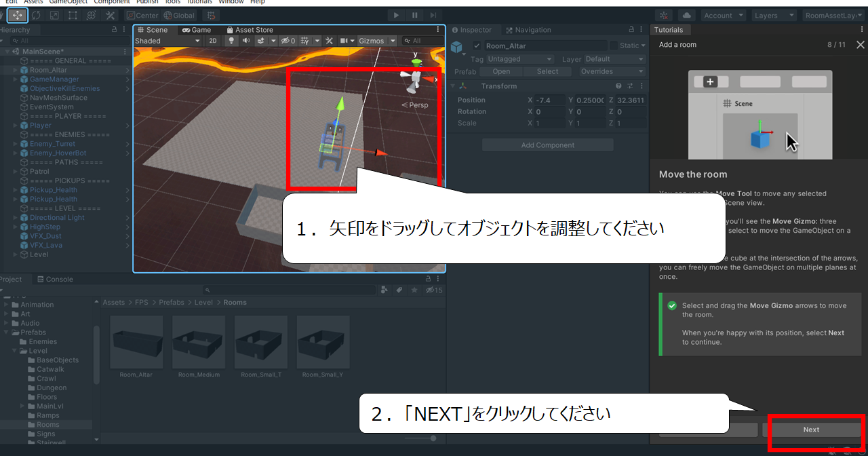Toggle the scene grid visibility icon
The height and width of the screenshot is (456, 868).
point(305,41)
